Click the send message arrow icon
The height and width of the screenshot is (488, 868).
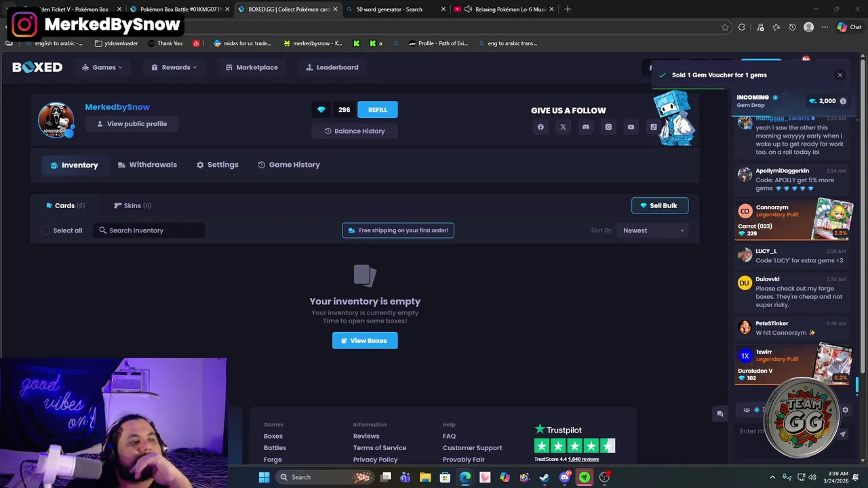pos(843,434)
